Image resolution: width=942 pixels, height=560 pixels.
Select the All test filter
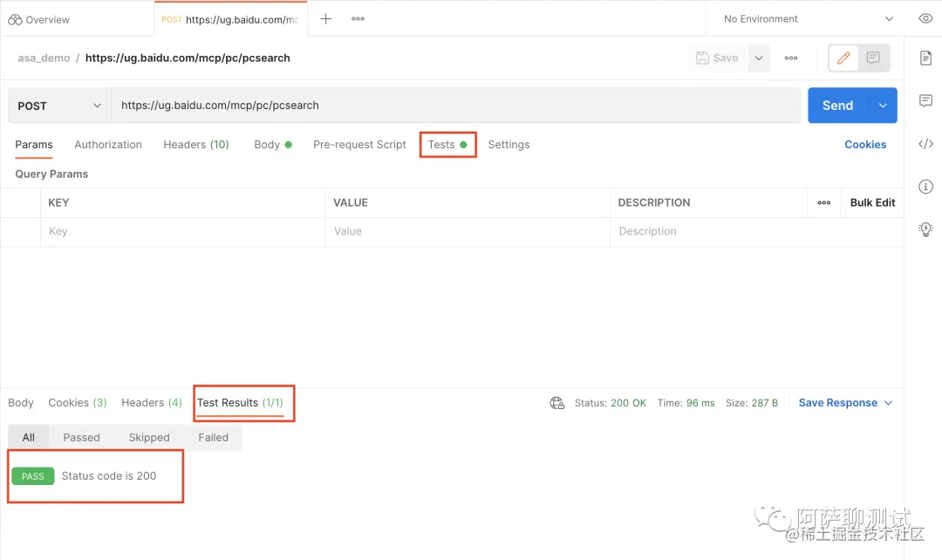coord(29,438)
